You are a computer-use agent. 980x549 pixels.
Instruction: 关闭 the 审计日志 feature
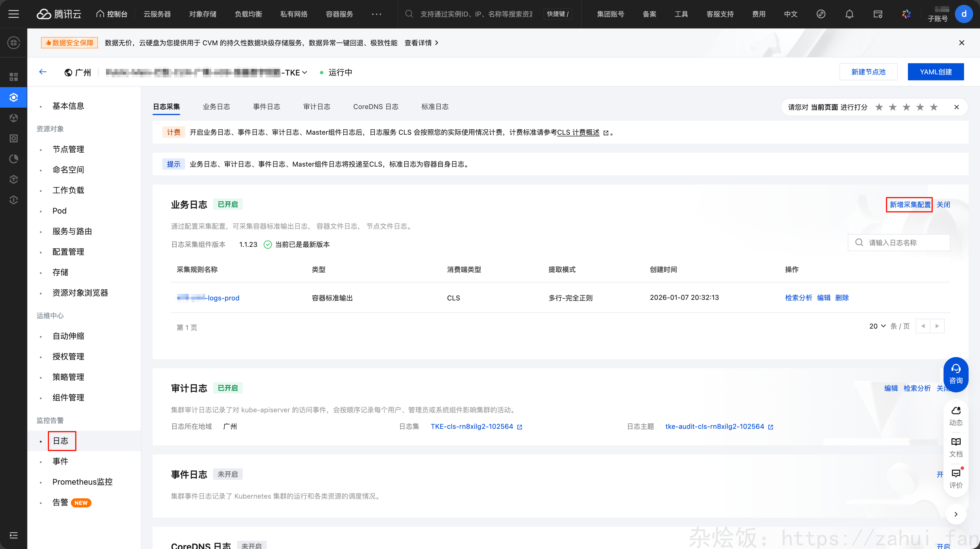pyautogui.click(x=942, y=388)
